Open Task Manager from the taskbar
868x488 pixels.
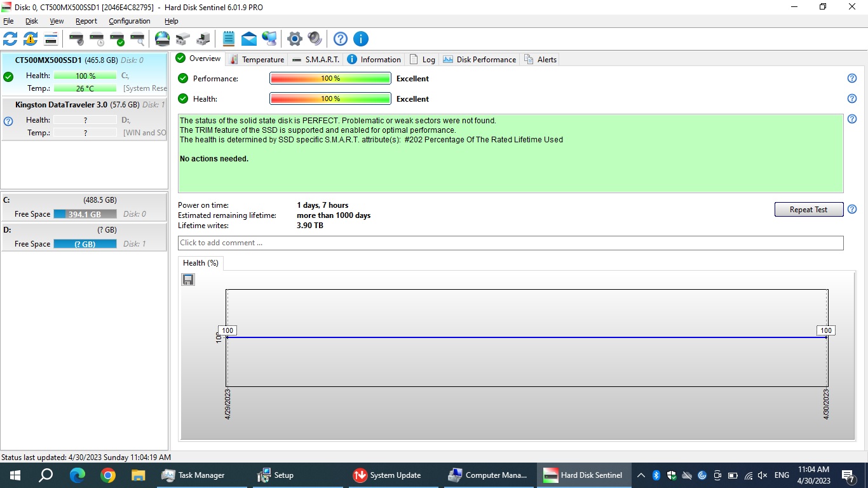point(193,475)
